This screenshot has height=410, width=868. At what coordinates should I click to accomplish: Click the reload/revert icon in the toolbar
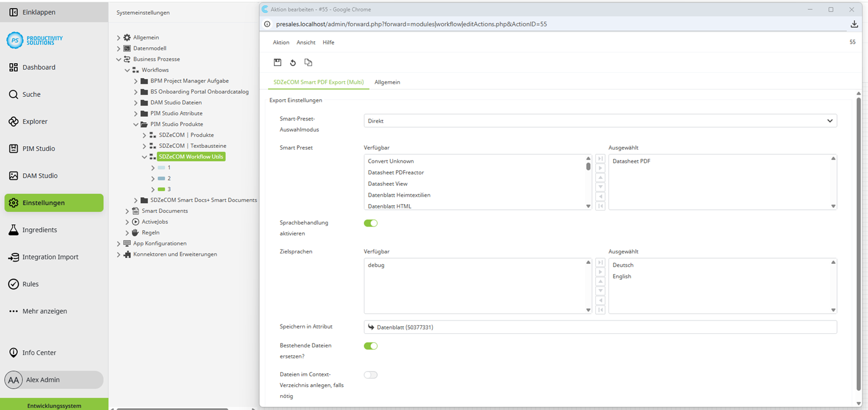point(293,62)
